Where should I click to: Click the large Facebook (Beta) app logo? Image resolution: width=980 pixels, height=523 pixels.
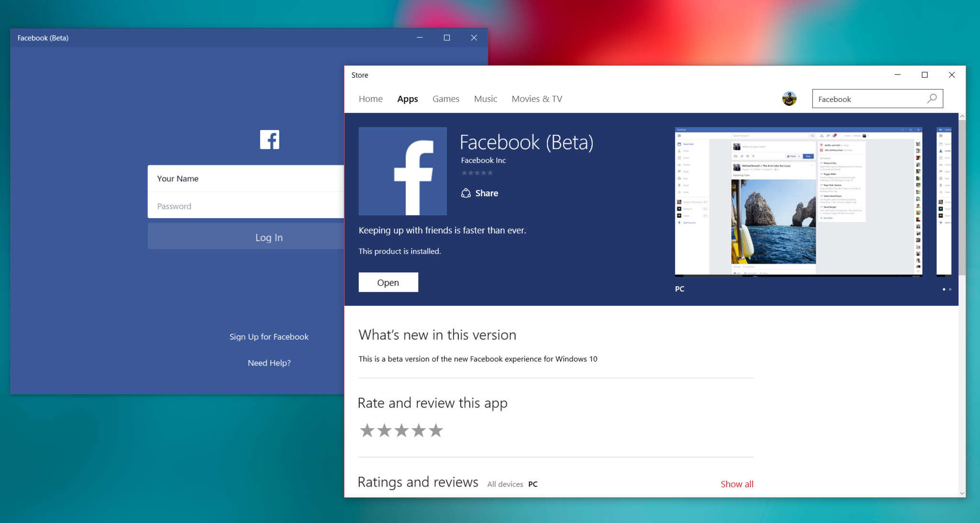[x=402, y=171]
